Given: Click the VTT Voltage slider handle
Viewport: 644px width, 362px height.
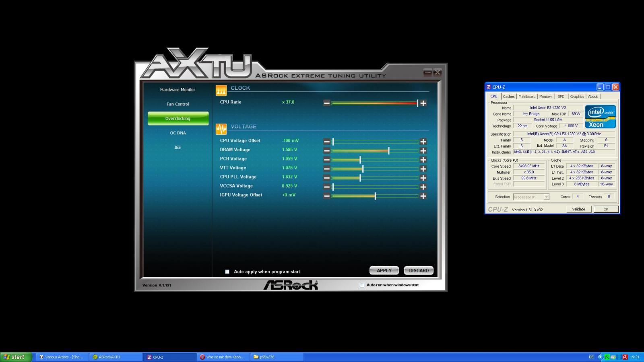Looking at the screenshot, I should [x=363, y=169].
